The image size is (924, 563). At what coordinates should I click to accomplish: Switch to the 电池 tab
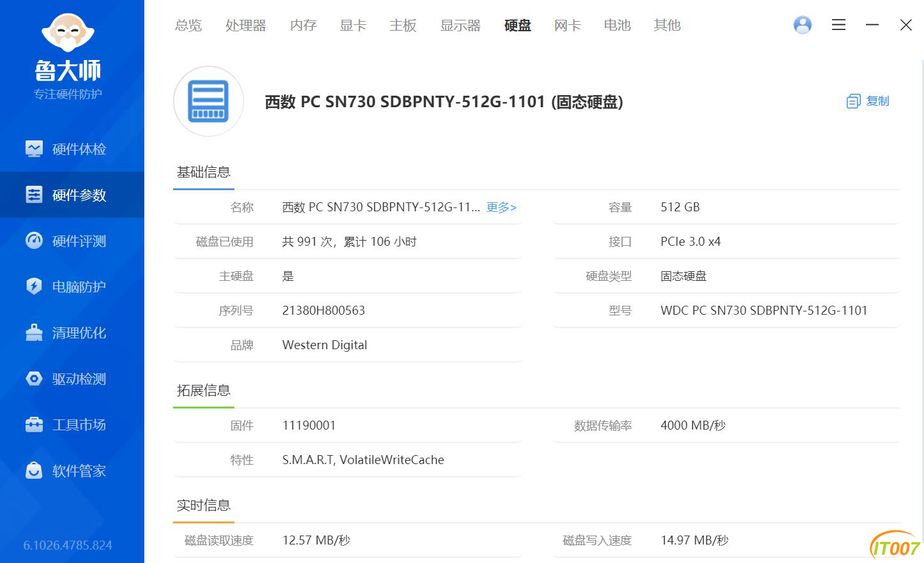coord(617,26)
